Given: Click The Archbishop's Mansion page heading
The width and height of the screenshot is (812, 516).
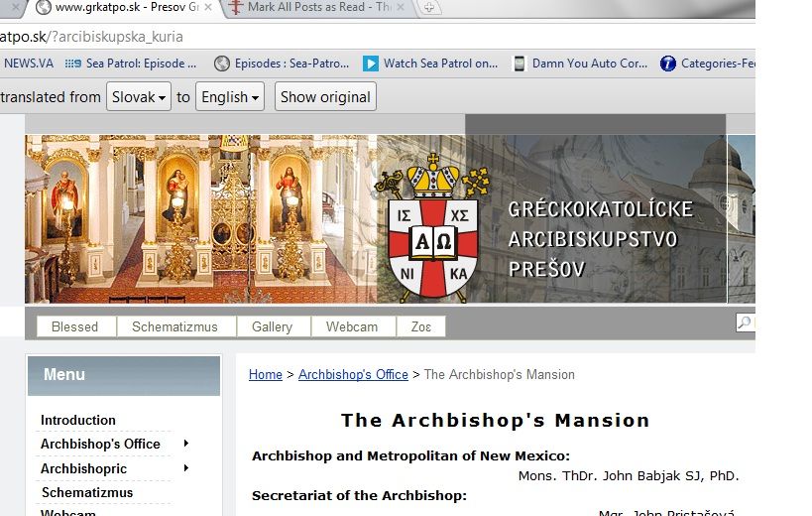Looking at the screenshot, I should pos(495,420).
